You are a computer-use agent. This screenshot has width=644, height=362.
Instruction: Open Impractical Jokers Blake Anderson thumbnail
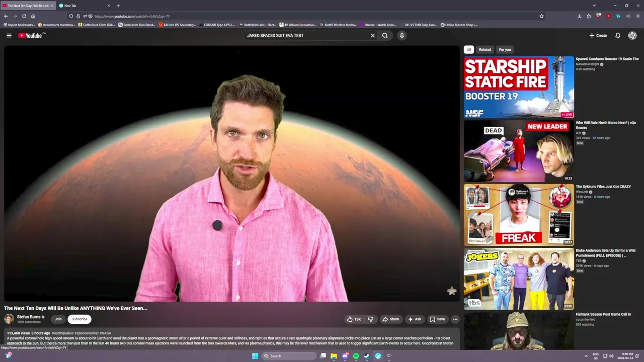point(519,279)
